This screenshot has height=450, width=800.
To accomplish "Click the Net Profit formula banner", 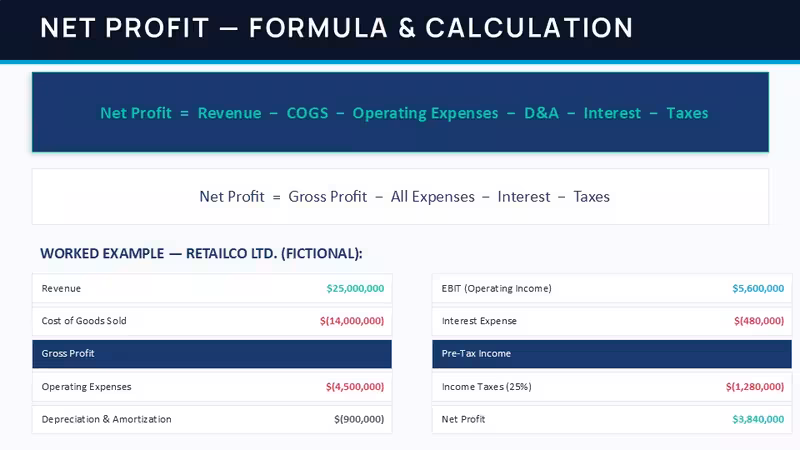I will coord(400,112).
